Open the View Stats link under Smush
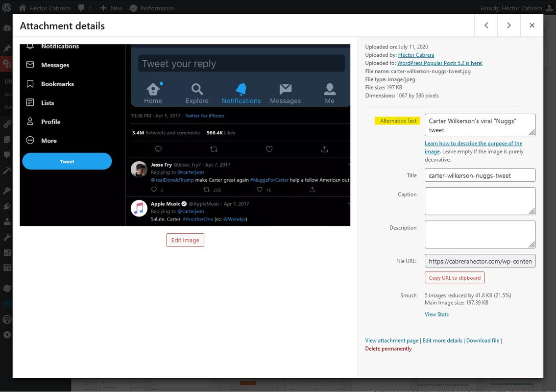Viewport: 556px width, 392px height. 436,314
